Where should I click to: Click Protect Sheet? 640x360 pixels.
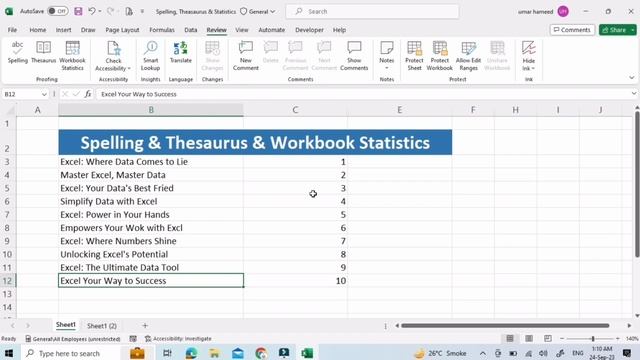(x=414, y=56)
